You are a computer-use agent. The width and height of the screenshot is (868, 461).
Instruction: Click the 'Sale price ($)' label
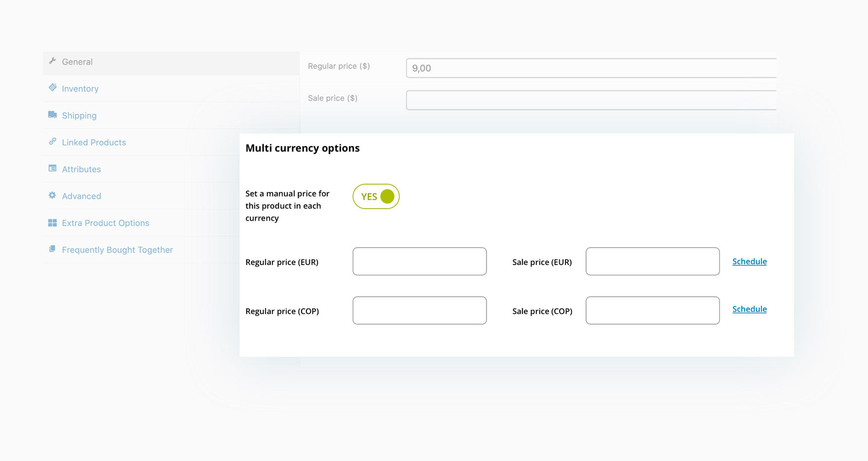[333, 98]
